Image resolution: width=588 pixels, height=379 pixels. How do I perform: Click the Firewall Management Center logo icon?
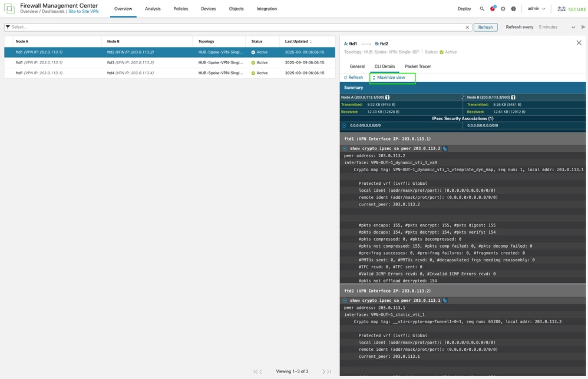point(9,9)
